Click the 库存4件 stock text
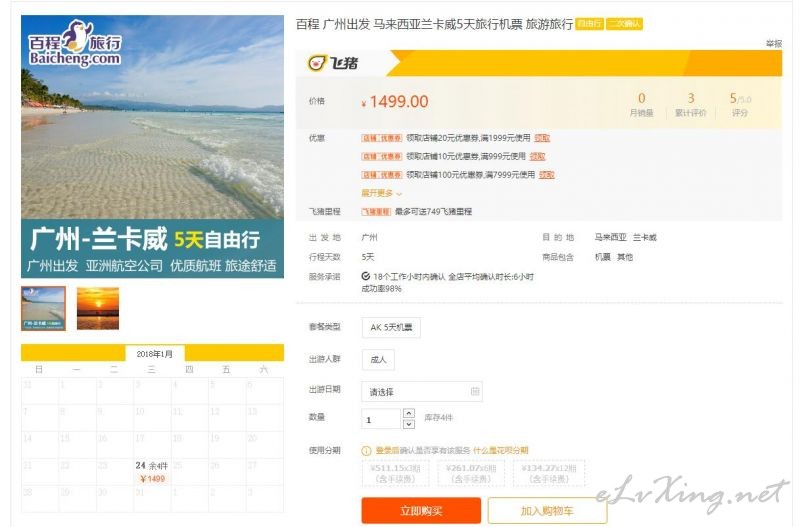The height and width of the screenshot is (527, 800). [438, 417]
